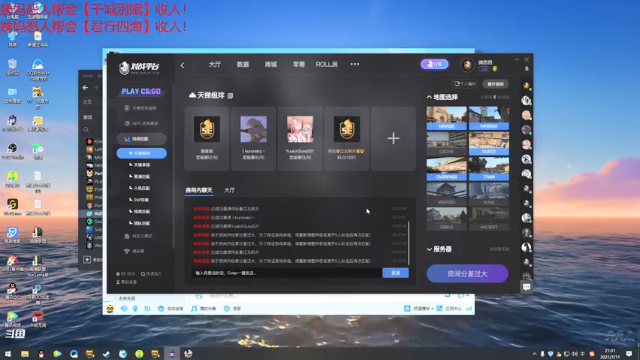Click the add game plus icon in Steam window
Viewport: 640px width, 360px height.
(87, 260)
